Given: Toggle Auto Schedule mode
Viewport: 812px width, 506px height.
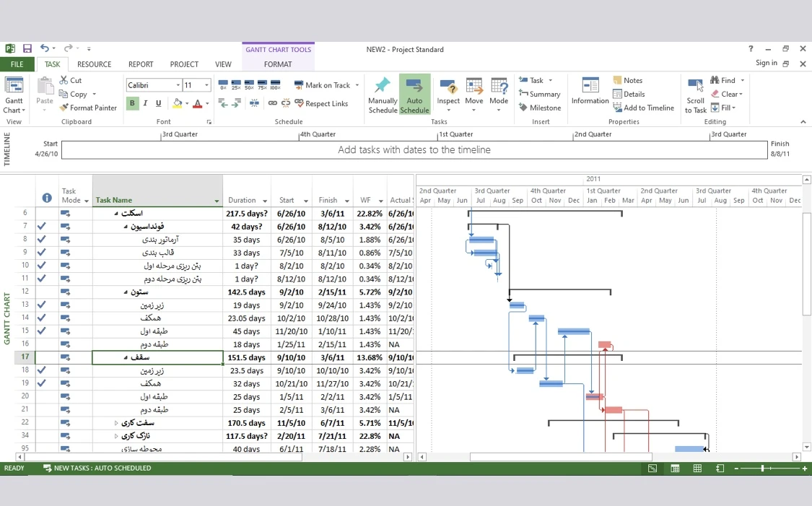Looking at the screenshot, I should click(414, 94).
